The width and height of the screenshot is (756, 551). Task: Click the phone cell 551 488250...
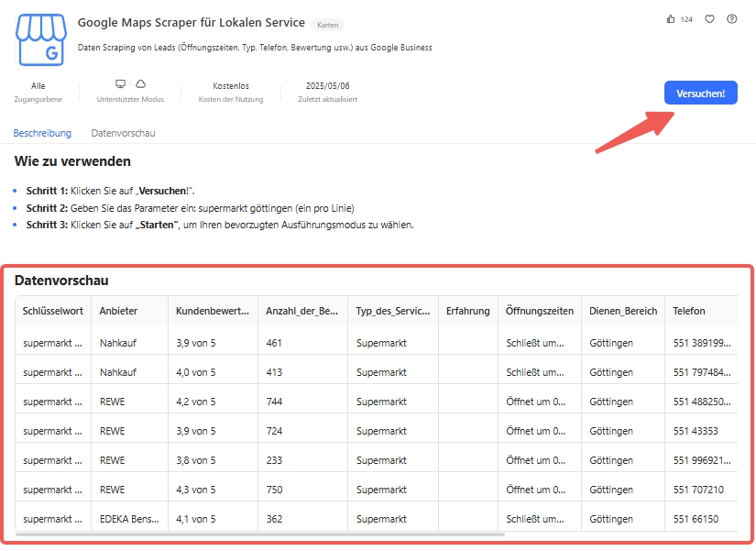(x=702, y=402)
